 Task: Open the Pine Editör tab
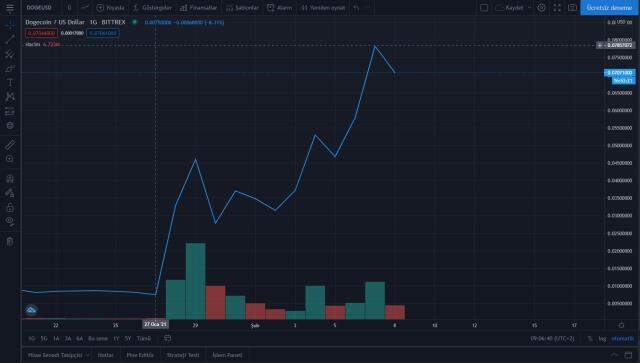pos(140,355)
